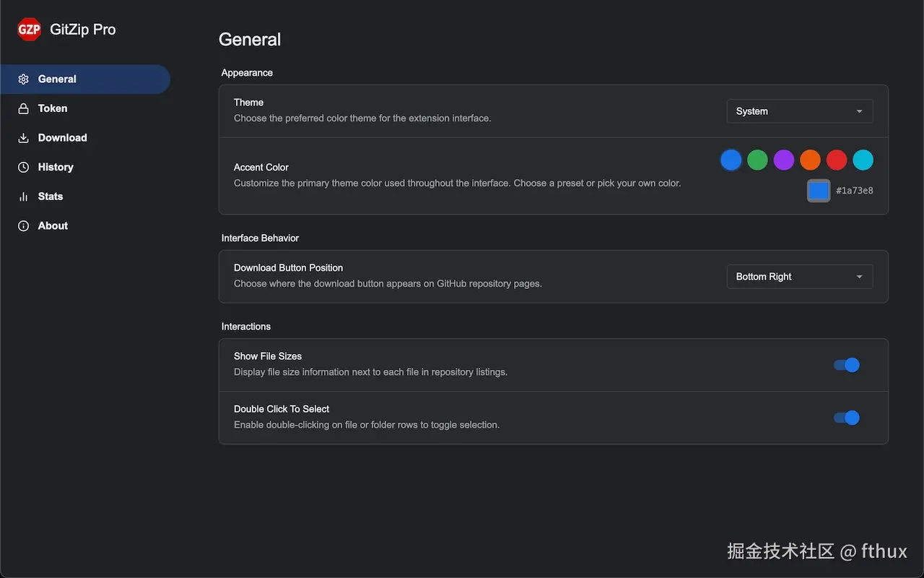The image size is (924, 578).
Task: Pick the orange accent color preset
Action: click(811, 160)
